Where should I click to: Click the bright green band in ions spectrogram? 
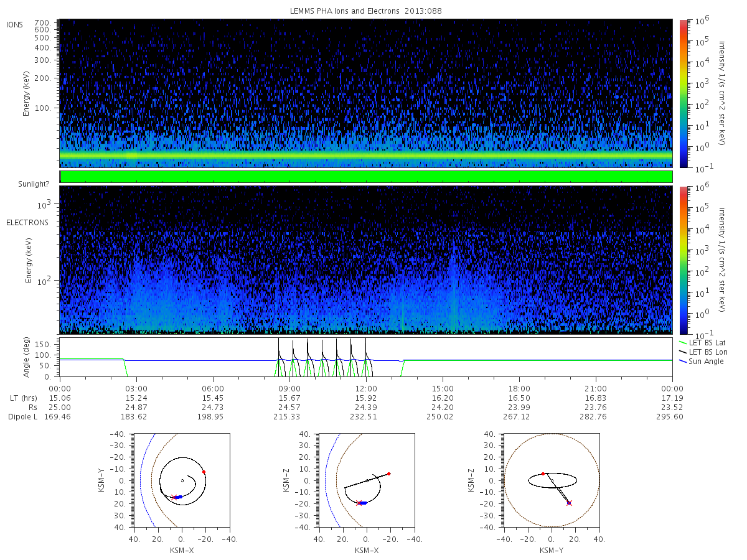pos(366,155)
